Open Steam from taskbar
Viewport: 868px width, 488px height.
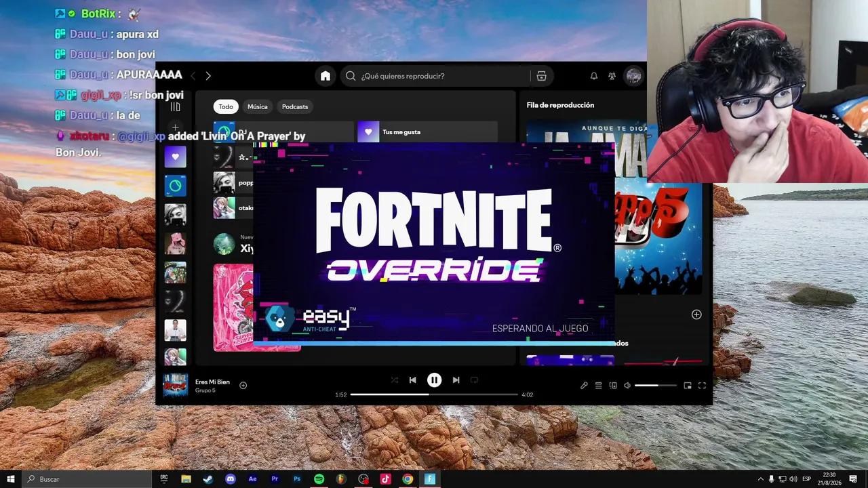208,479
